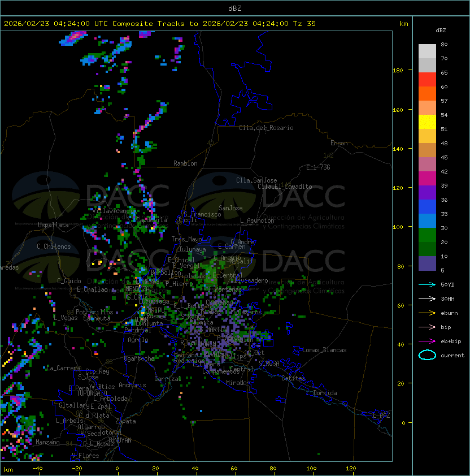This screenshot has width=470, height=476.
Task: Click the 'L_Dormida' map label
Action: [x=321, y=393]
